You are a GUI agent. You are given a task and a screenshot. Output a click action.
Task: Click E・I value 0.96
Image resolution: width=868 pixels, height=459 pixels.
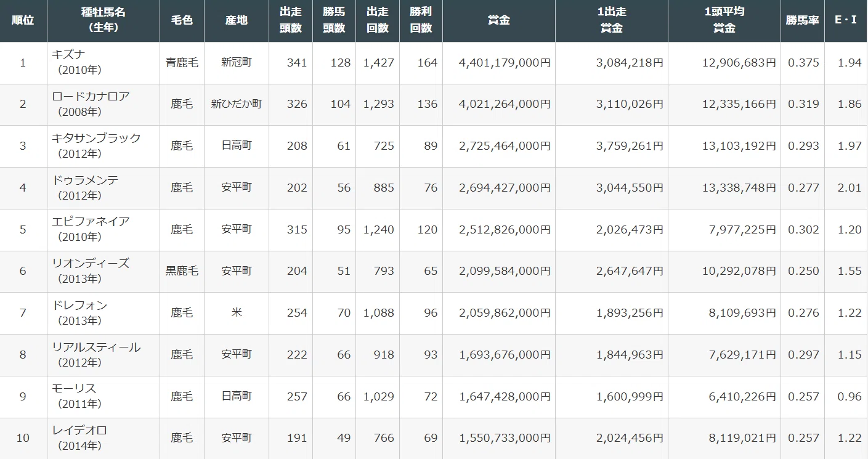(850, 397)
